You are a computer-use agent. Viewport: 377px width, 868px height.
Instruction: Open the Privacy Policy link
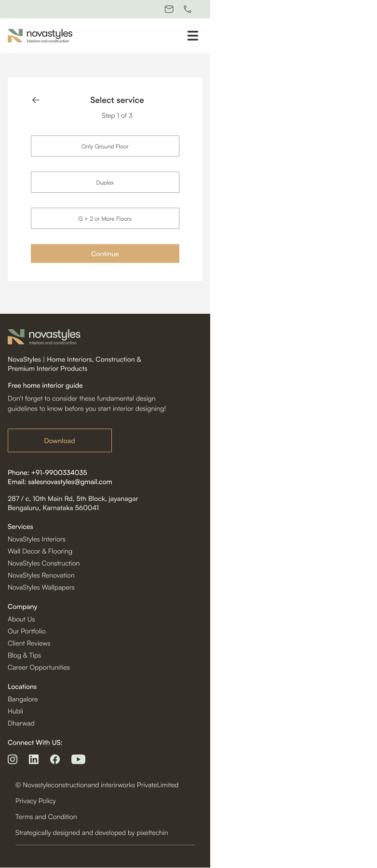pos(36,801)
